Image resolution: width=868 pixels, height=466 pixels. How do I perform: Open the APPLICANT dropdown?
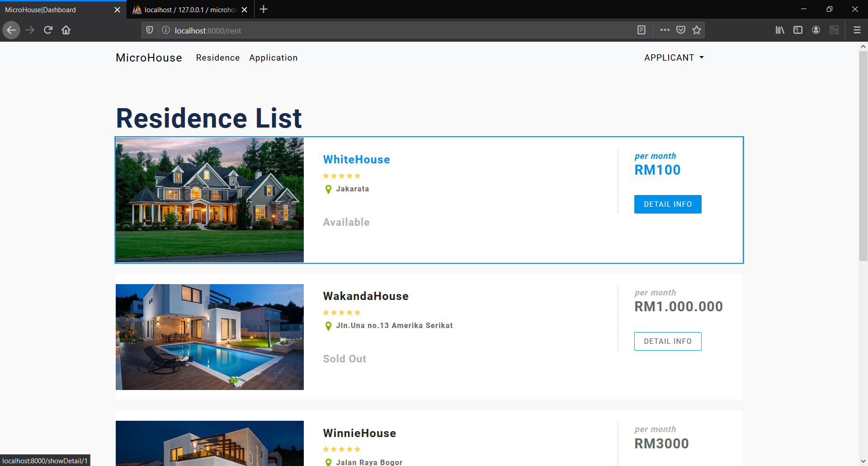point(674,57)
